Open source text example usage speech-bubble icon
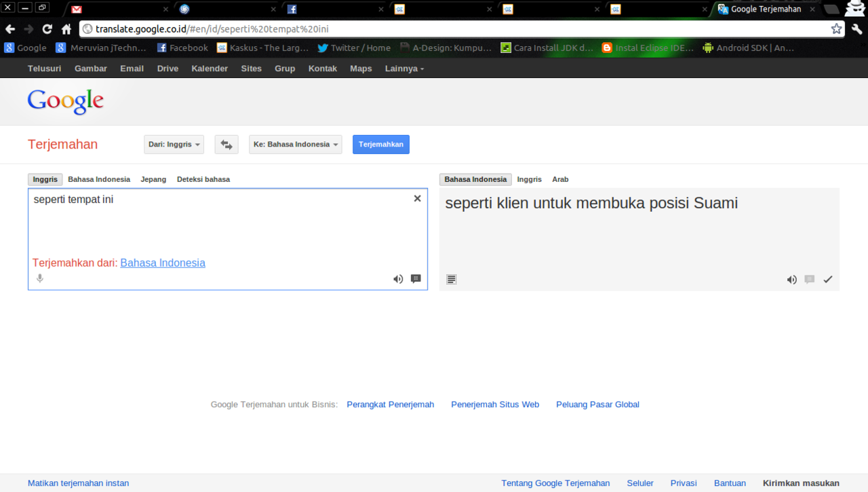This screenshot has height=492, width=868. 416,279
